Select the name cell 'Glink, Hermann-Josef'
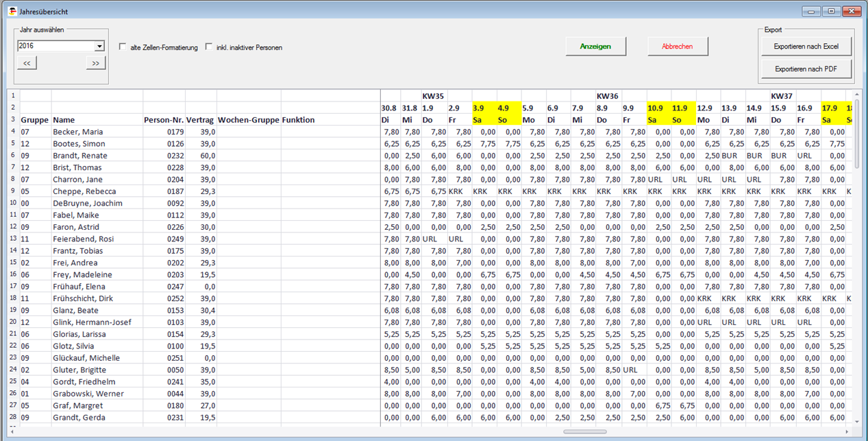Image resolution: width=868 pixels, height=441 pixels. pos(97,322)
